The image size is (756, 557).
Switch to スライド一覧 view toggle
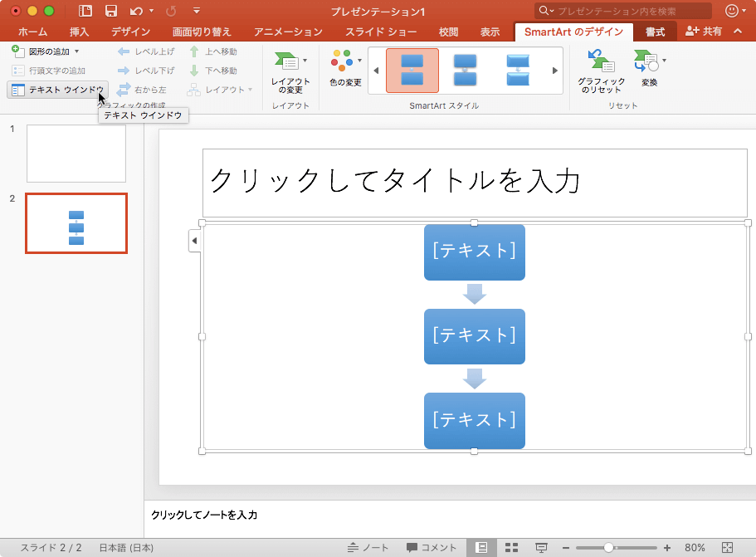coord(511,546)
